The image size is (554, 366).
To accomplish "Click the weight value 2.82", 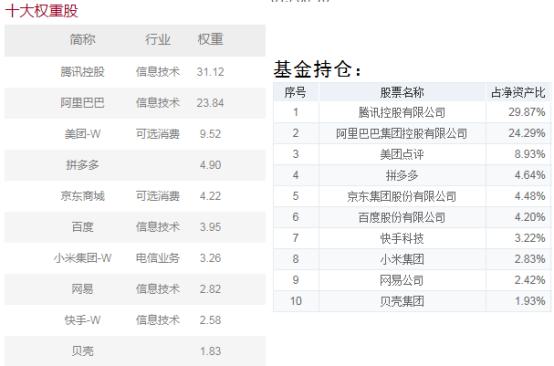I will (x=210, y=289).
